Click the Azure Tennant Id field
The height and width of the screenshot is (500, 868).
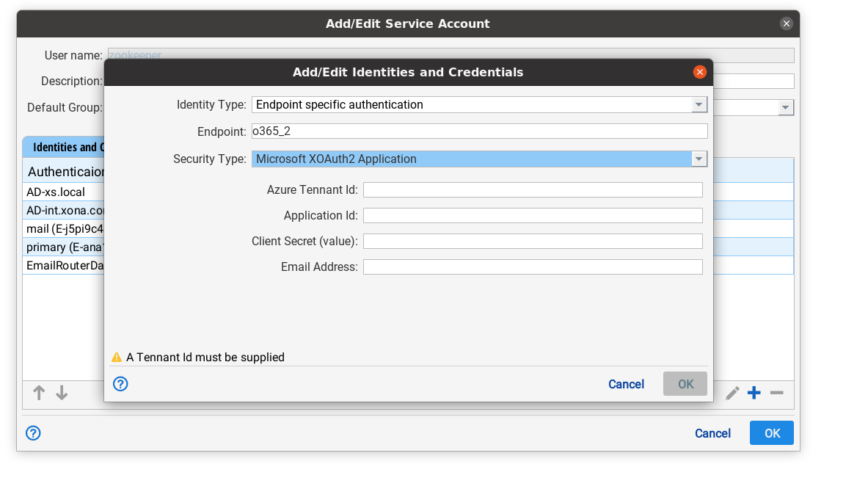[x=533, y=190]
